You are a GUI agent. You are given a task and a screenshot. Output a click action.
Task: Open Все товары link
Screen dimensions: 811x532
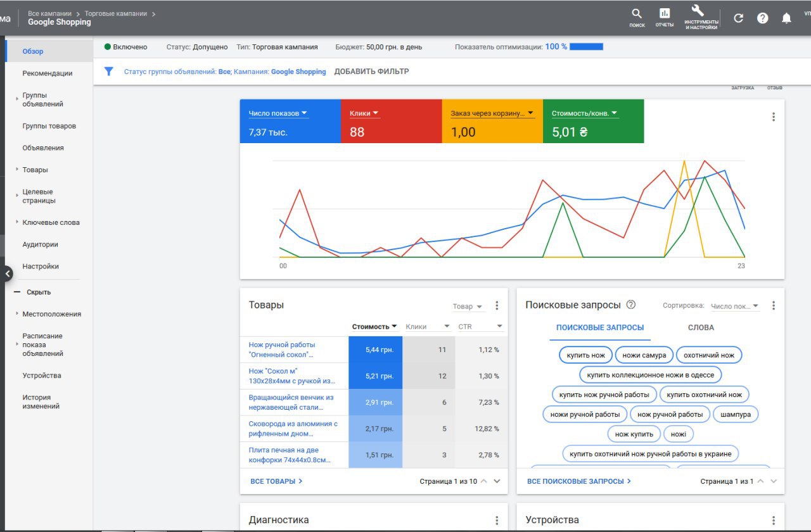click(276, 481)
